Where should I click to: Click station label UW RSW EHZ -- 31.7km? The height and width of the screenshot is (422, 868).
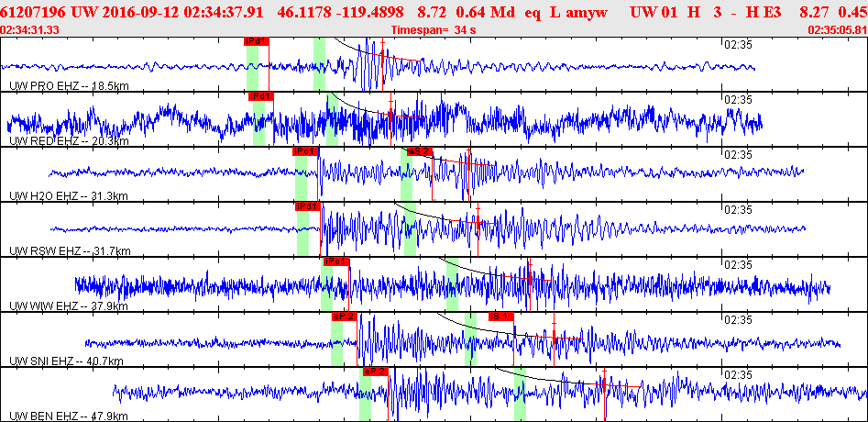coord(70,251)
